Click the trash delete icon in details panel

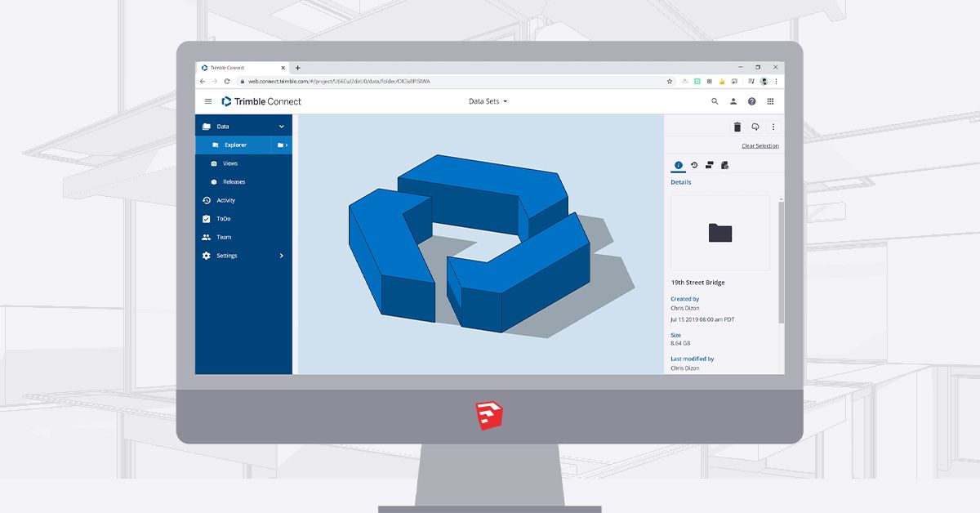point(737,127)
